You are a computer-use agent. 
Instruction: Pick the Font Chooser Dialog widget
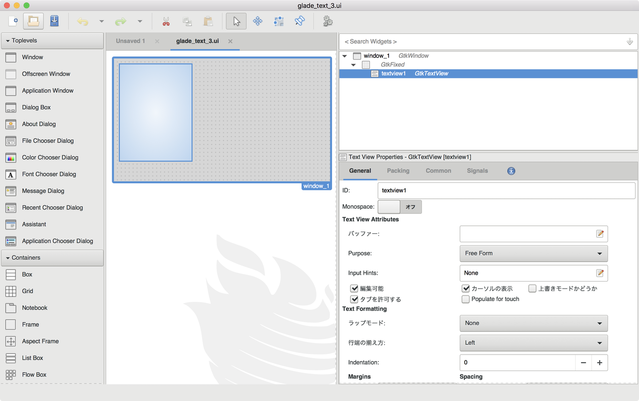(x=52, y=174)
